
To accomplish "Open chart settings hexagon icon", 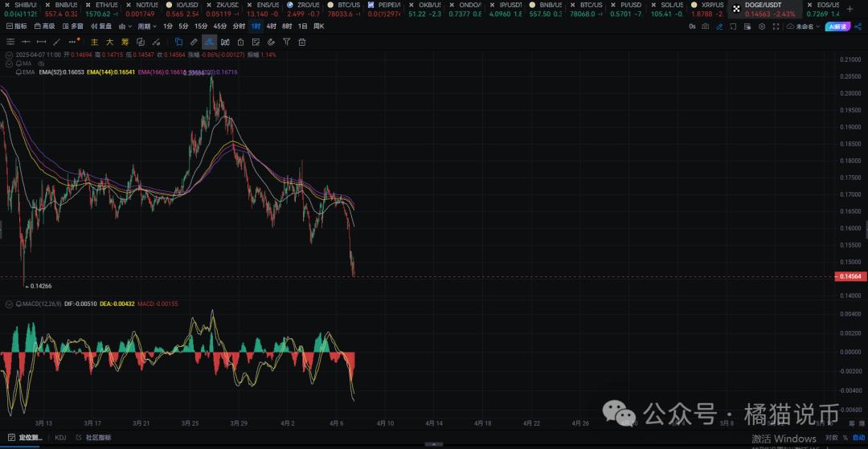I will (x=762, y=26).
